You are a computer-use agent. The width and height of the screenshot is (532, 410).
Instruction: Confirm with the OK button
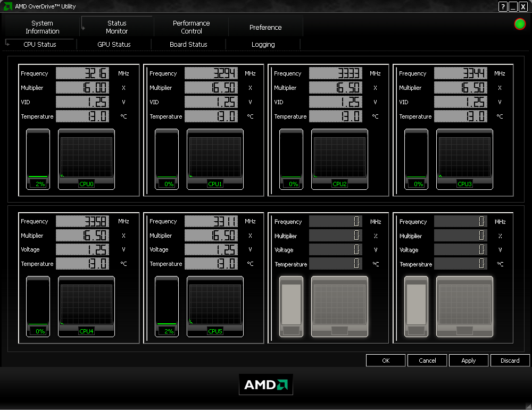(x=386, y=361)
